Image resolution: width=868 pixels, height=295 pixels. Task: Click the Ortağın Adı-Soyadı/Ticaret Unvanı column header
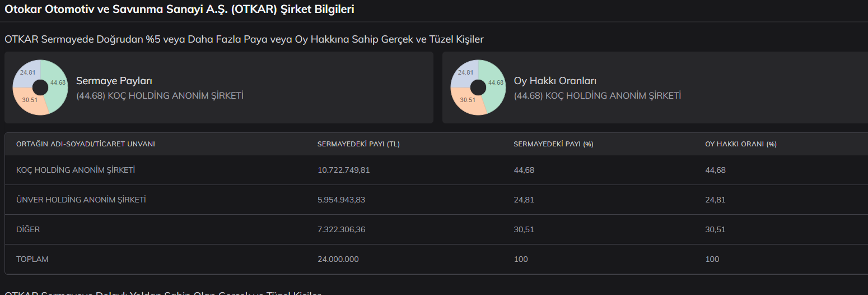click(x=86, y=144)
